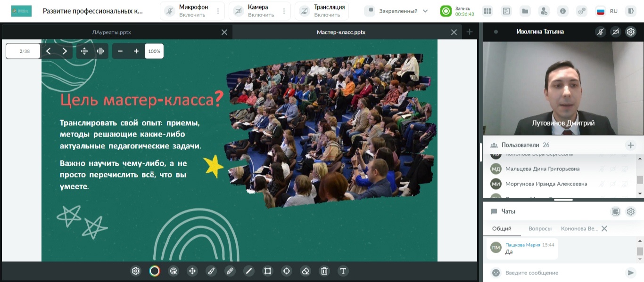Select the ellipse shape tool
644x282 pixels.
287,271
